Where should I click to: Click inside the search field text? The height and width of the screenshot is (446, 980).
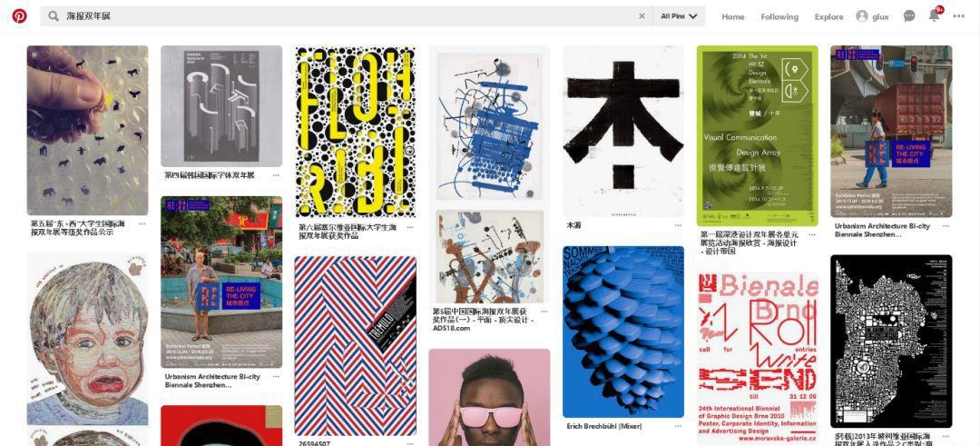[88, 16]
